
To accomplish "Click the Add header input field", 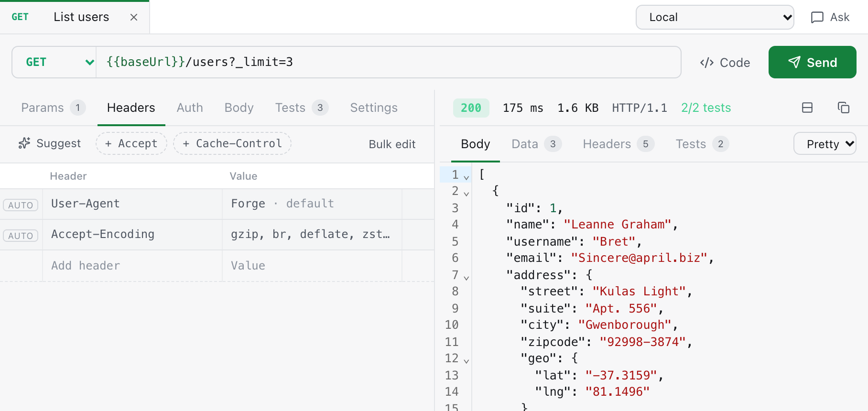I will point(132,266).
